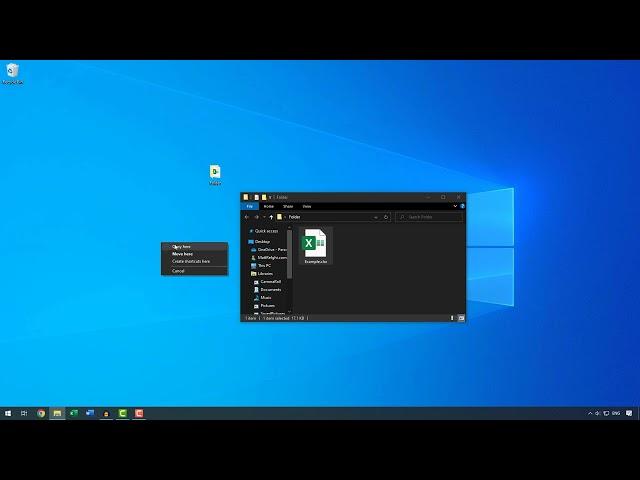Expand the ribbon with the chevron
Viewport: 640px width, 480px height.
[455, 206]
